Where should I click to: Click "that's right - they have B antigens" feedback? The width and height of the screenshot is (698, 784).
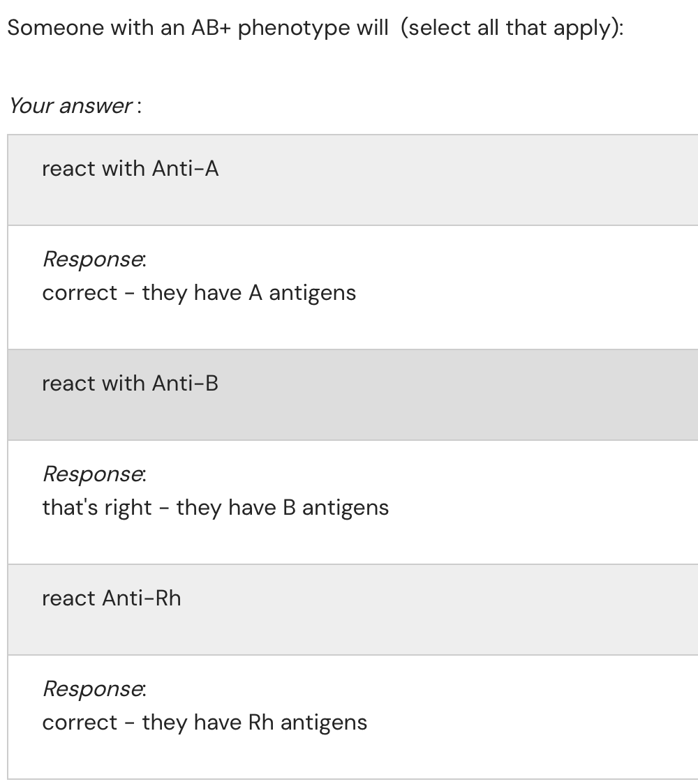click(215, 508)
